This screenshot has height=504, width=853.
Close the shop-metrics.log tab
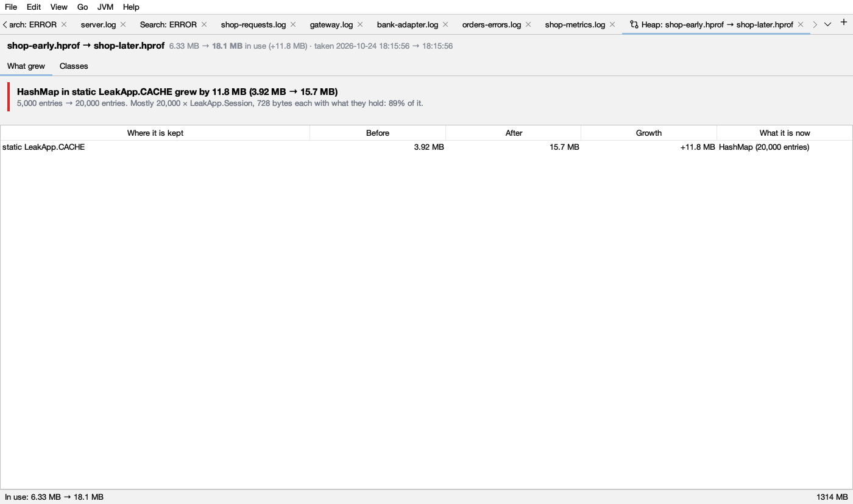[x=612, y=24]
